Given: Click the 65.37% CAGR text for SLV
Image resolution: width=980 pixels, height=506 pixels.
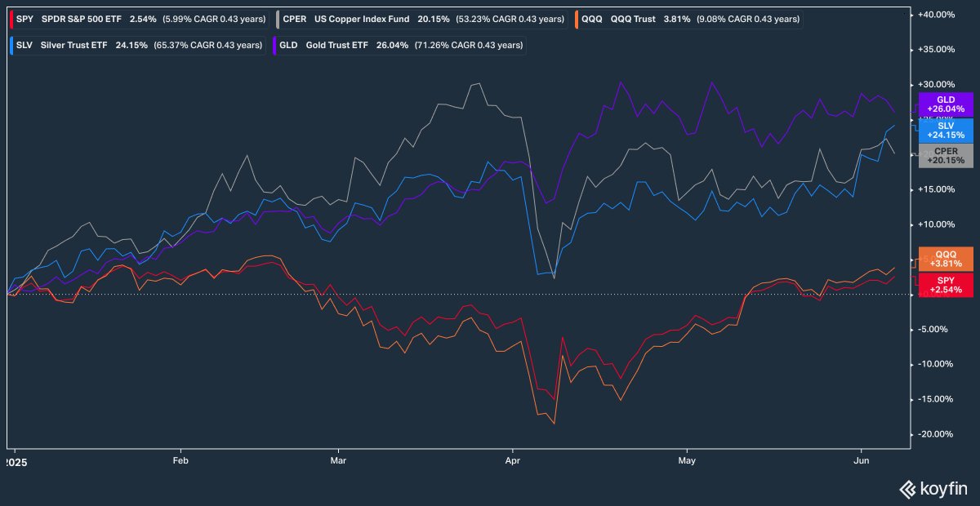Looking at the screenshot, I should point(208,45).
